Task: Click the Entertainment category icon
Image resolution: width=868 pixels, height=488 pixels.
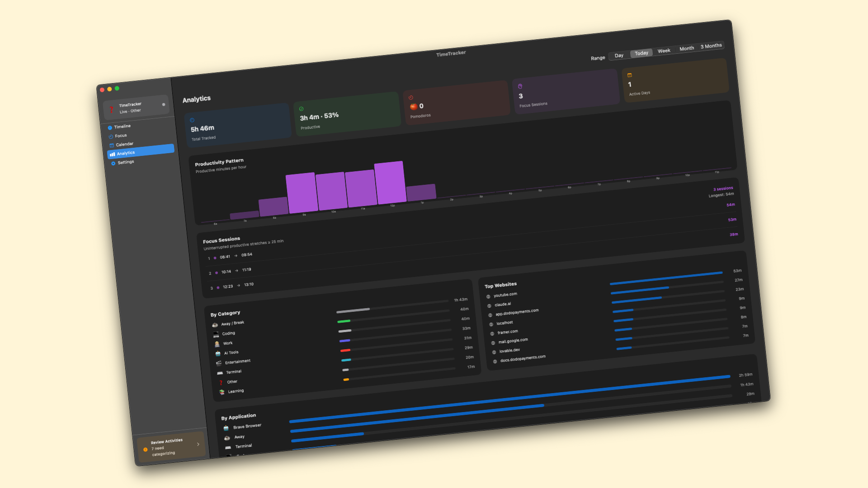Action: point(219,363)
